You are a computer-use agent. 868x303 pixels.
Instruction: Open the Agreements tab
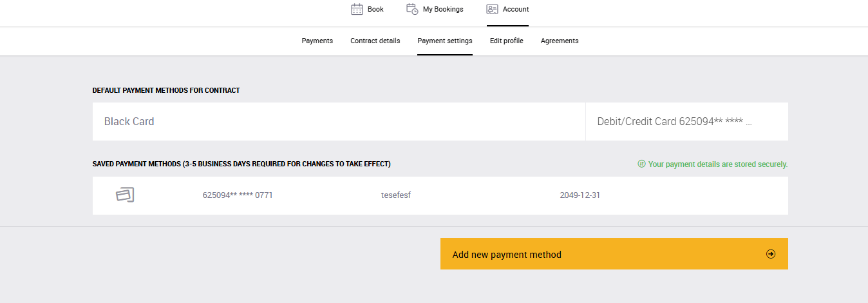click(x=559, y=41)
